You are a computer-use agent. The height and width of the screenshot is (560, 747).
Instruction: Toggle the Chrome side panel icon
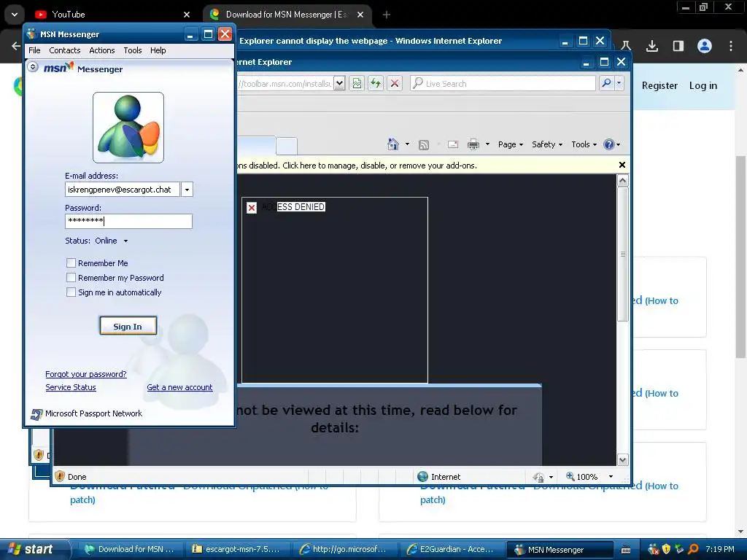[678, 46]
